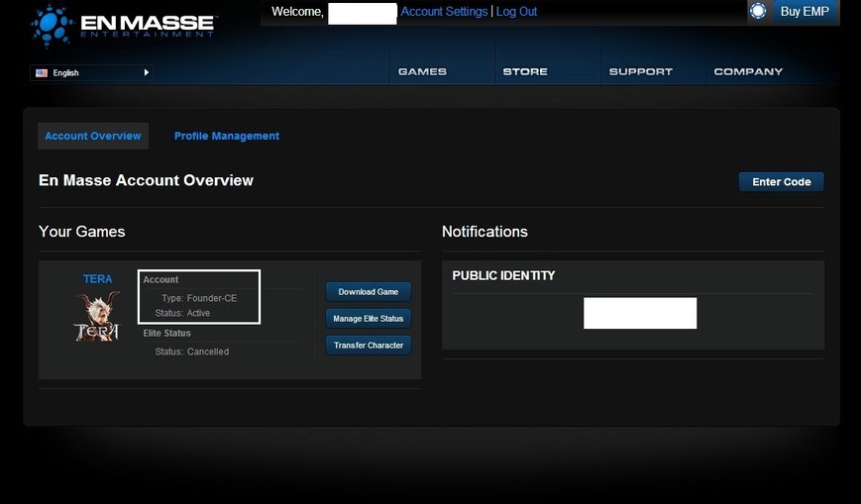This screenshot has width=861, height=504.
Task: Click the 'Status: Cancelled' elite status text
Action: click(x=191, y=352)
